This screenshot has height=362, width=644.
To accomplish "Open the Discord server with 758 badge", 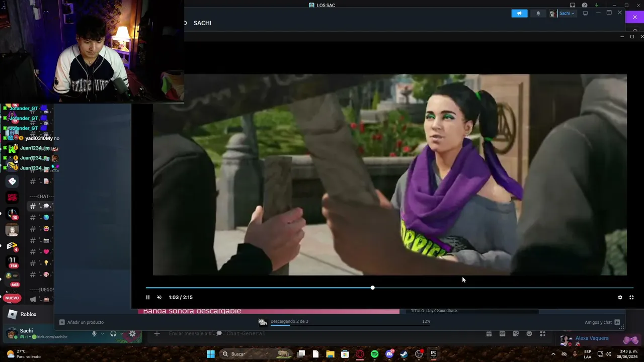I will click(x=13, y=261).
